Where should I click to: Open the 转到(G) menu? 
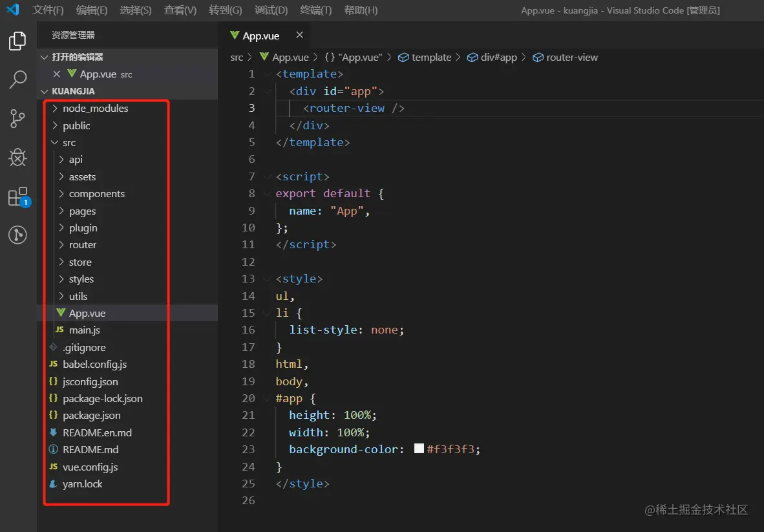(225, 10)
